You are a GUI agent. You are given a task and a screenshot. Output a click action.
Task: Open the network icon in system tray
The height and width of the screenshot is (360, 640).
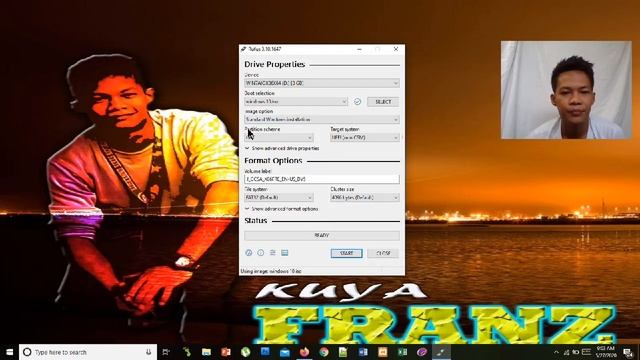567,352
